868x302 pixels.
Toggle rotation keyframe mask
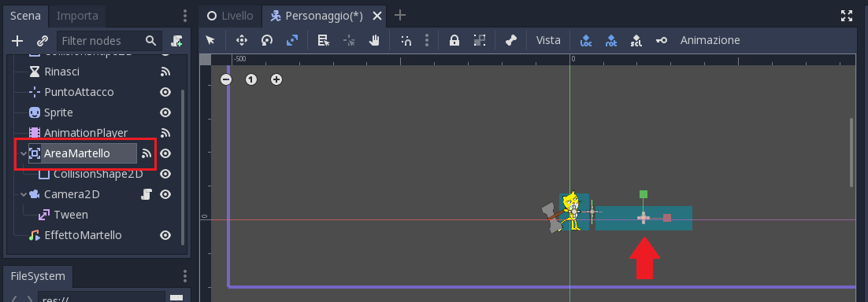point(611,40)
